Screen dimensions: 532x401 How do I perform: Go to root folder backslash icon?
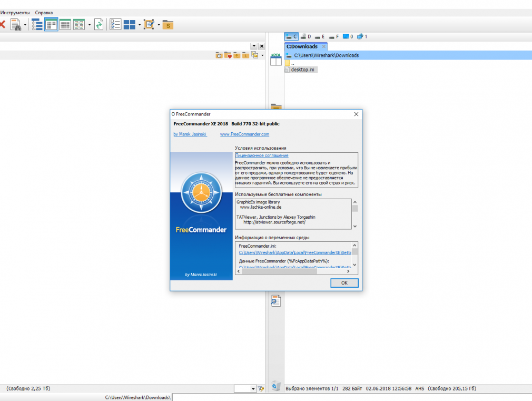point(245,55)
